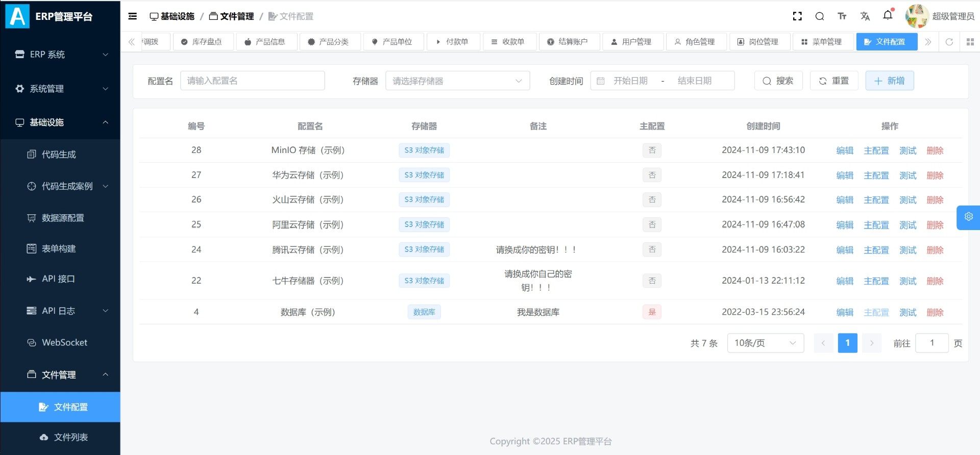Click the font size adjustment icon
980x455 pixels.
pyautogui.click(x=842, y=16)
